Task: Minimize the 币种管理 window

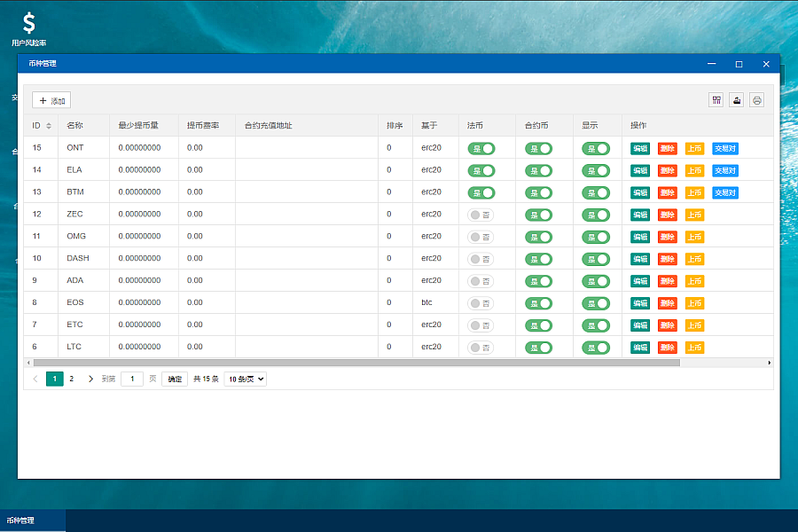Action: coord(711,64)
